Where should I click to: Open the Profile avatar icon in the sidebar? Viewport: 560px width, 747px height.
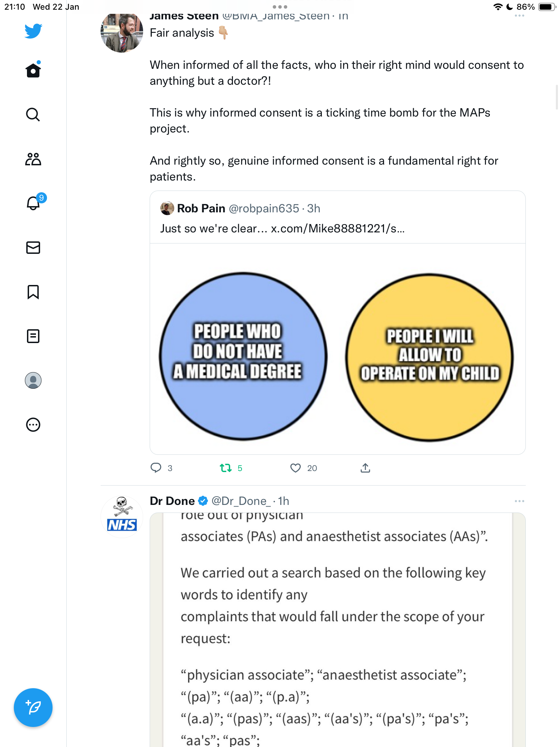pos(33,380)
